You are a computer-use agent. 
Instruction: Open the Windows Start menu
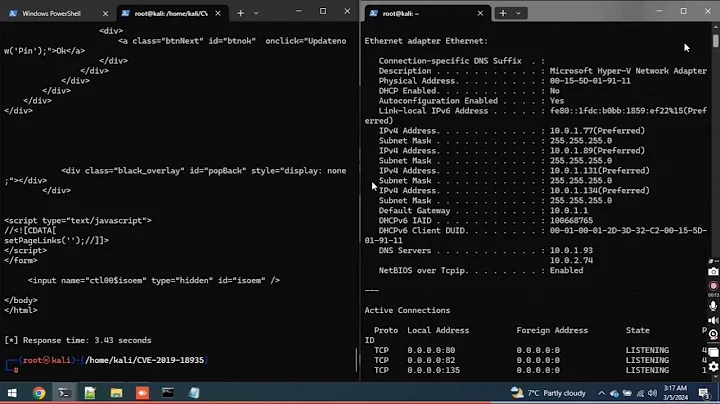[x=12, y=393]
